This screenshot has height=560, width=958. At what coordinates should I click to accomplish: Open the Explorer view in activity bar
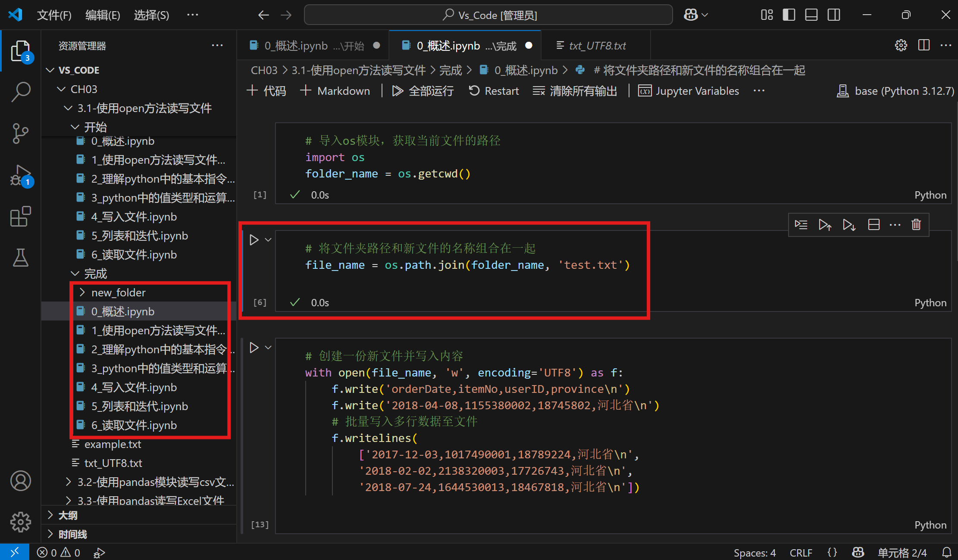pos(20,51)
